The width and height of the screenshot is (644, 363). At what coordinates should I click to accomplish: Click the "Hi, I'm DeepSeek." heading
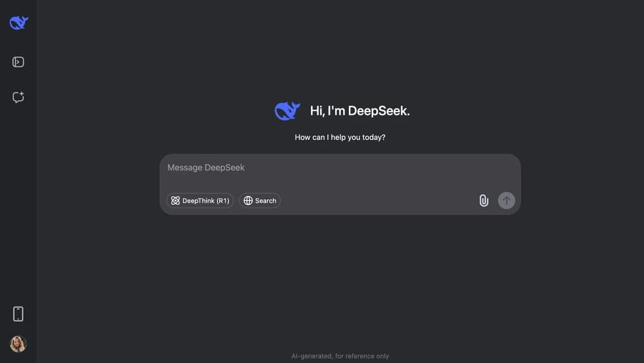360,111
